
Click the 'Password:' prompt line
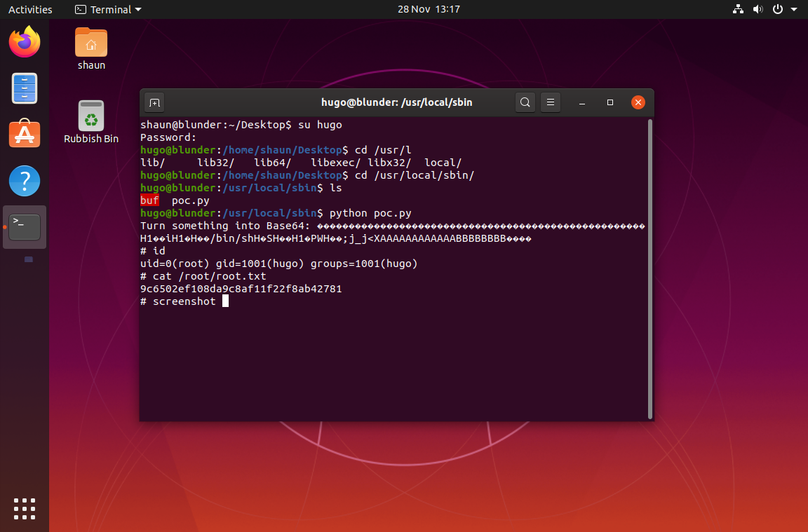click(168, 137)
